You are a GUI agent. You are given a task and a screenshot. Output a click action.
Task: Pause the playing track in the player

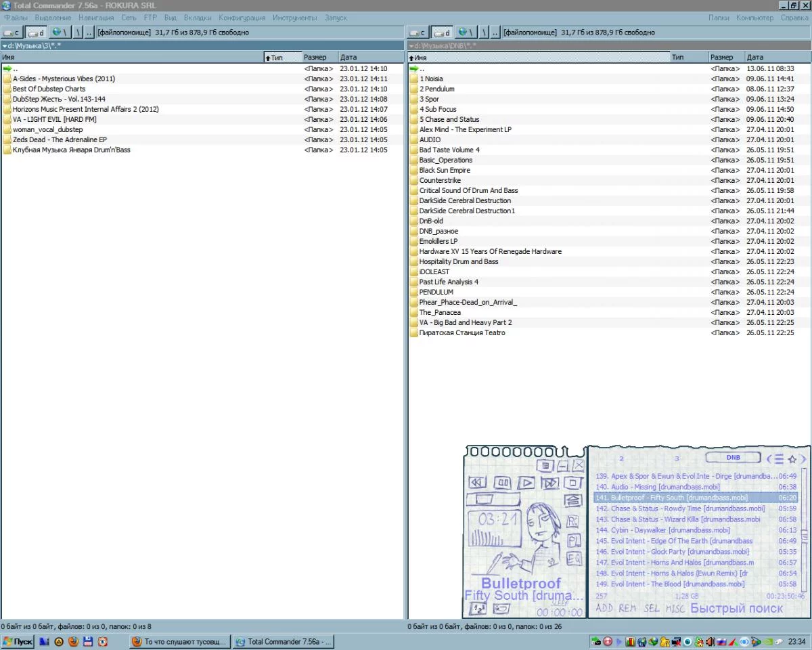click(502, 483)
